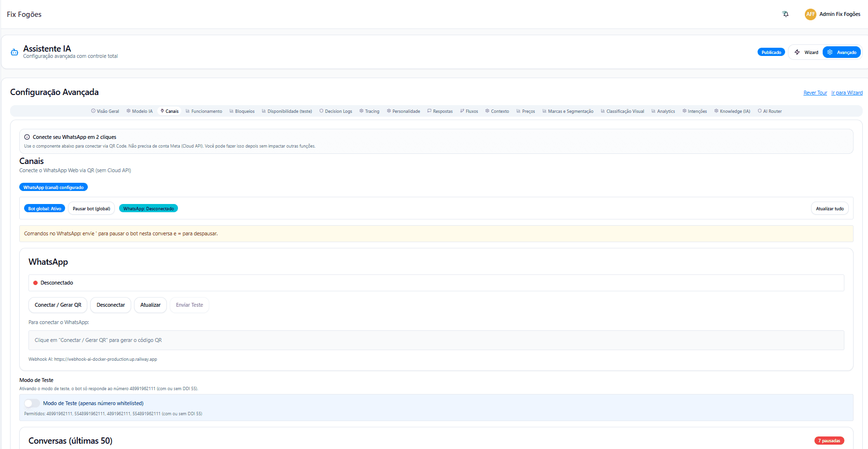Screen dimensions: 868x449
Task: Click the Atualizar tudo button
Action: [x=829, y=208]
